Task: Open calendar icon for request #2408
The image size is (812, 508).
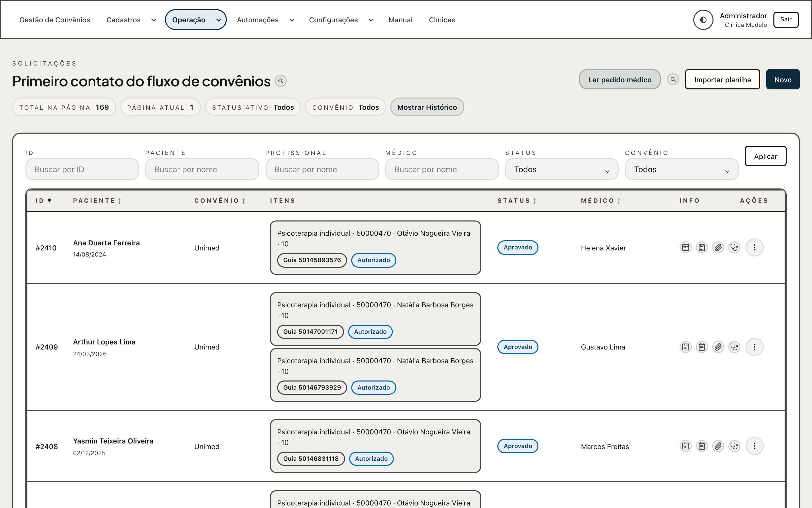Action: tap(685, 446)
